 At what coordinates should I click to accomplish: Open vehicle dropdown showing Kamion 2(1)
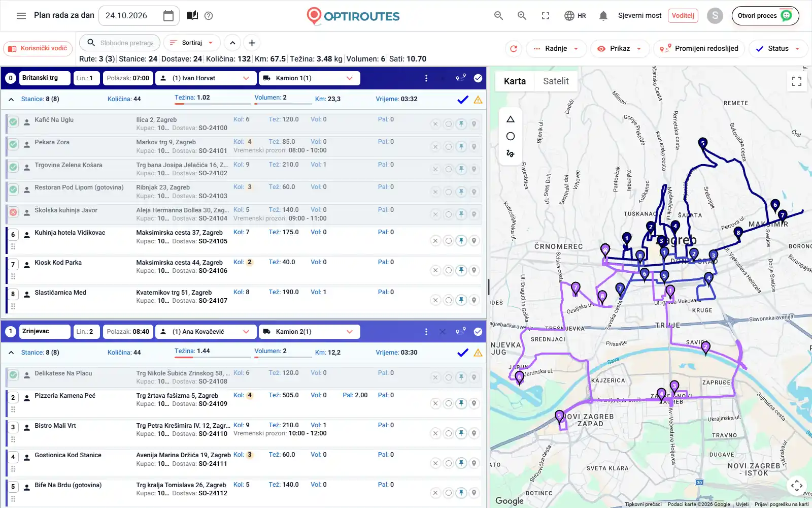click(x=310, y=332)
